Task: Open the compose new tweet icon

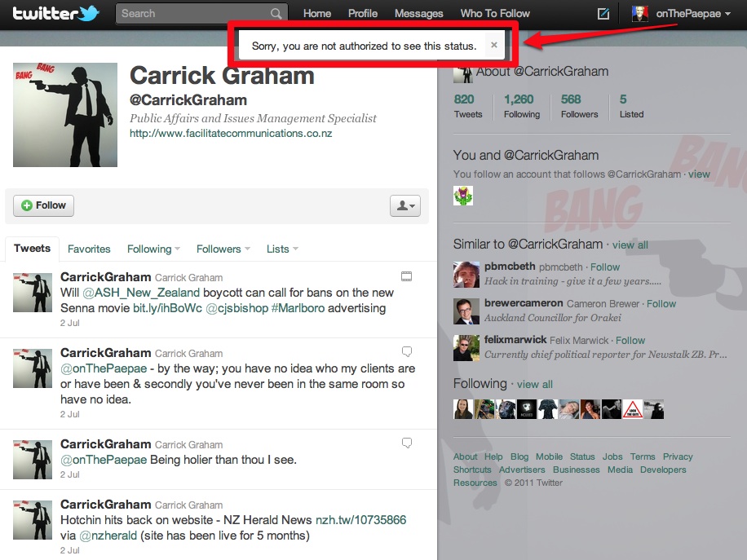Action: pyautogui.click(x=603, y=14)
